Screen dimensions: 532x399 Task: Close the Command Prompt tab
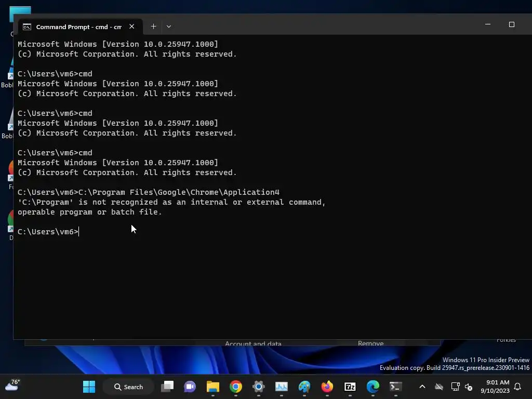[x=131, y=26]
